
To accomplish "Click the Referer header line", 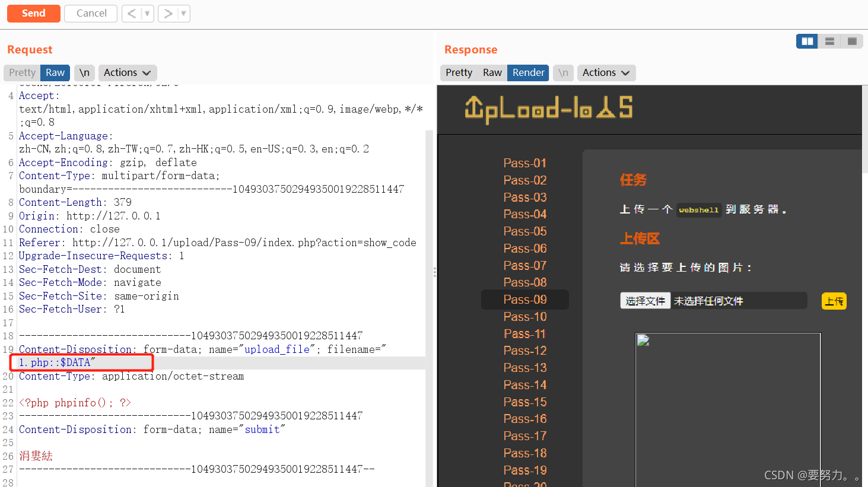I will [x=218, y=243].
